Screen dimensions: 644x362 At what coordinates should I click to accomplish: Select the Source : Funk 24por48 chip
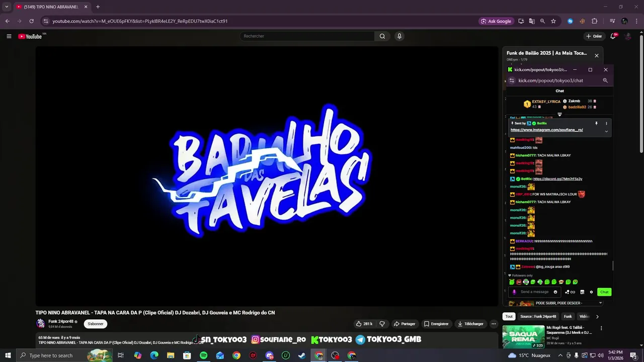(x=538, y=317)
